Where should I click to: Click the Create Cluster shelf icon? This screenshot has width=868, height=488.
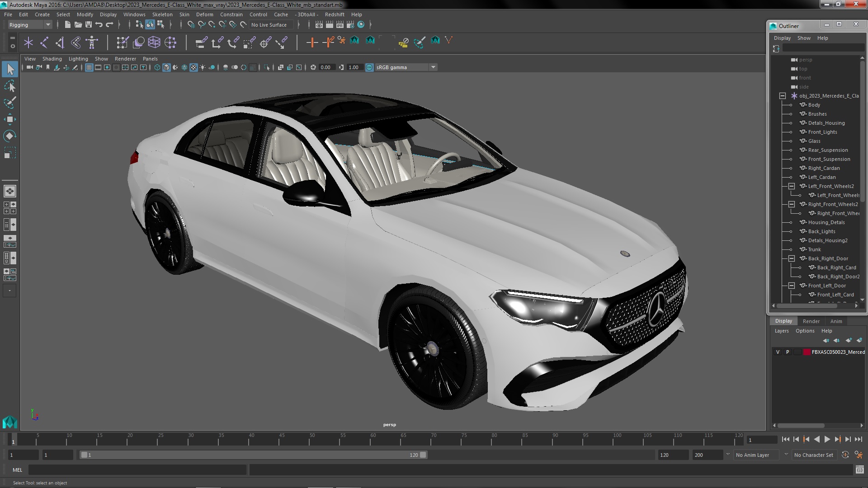[x=170, y=42]
